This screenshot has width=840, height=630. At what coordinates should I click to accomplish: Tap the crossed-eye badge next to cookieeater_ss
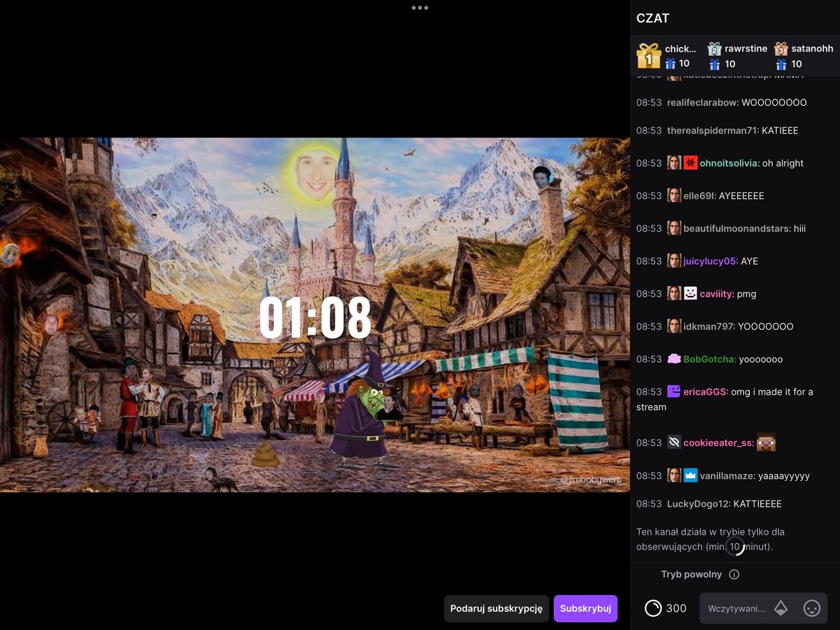click(x=674, y=442)
